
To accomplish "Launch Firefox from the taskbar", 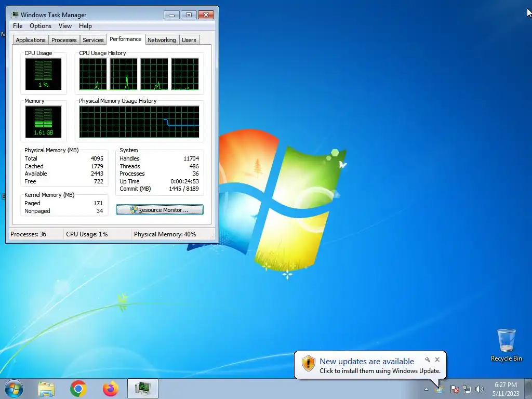I will point(111,389).
